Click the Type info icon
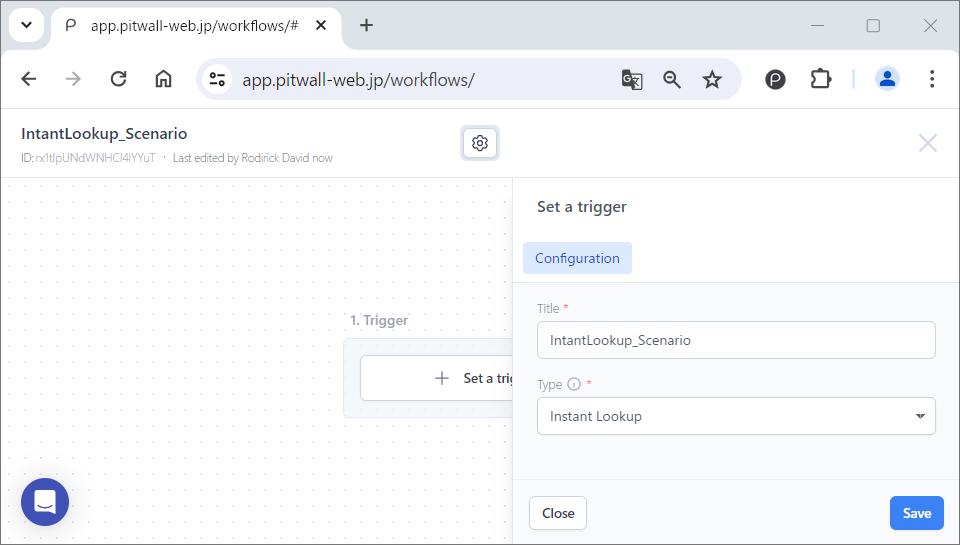960x545 pixels. tap(574, 384)
